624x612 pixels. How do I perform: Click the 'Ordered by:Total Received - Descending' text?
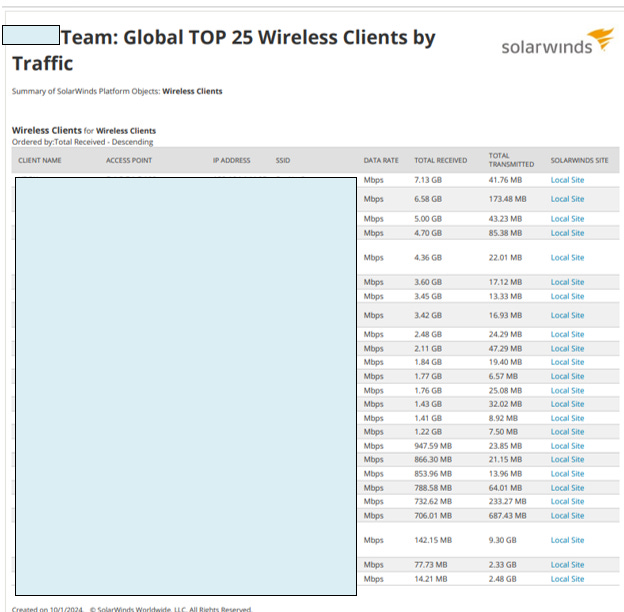82,142
